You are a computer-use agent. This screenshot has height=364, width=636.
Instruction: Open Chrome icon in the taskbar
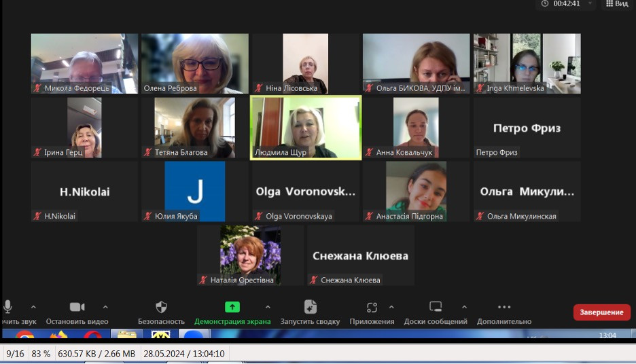coord(24,335)
